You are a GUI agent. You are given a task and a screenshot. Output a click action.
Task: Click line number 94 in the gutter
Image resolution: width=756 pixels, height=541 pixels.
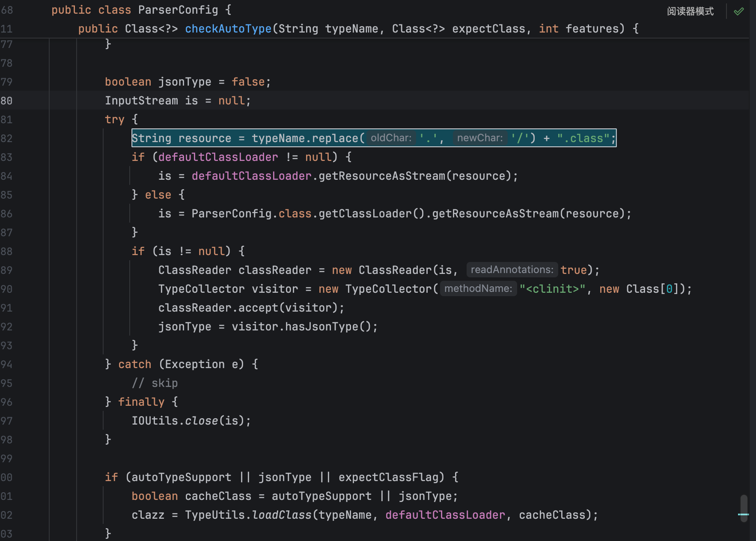[6, 364]
